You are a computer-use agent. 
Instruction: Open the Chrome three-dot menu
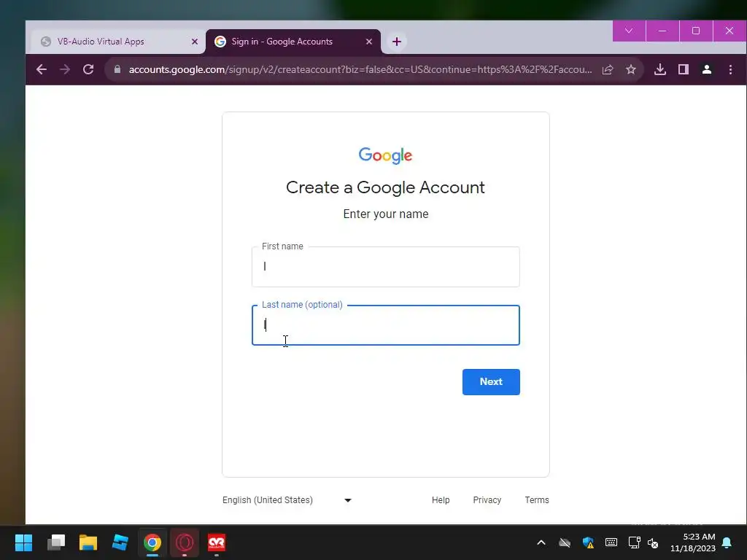[x=730, y=69]
